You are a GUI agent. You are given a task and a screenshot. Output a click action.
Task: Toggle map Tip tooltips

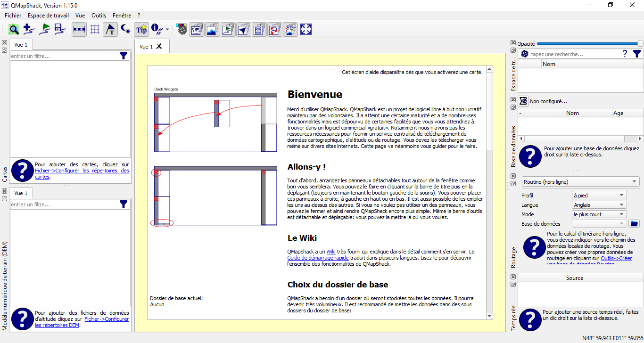141,29
